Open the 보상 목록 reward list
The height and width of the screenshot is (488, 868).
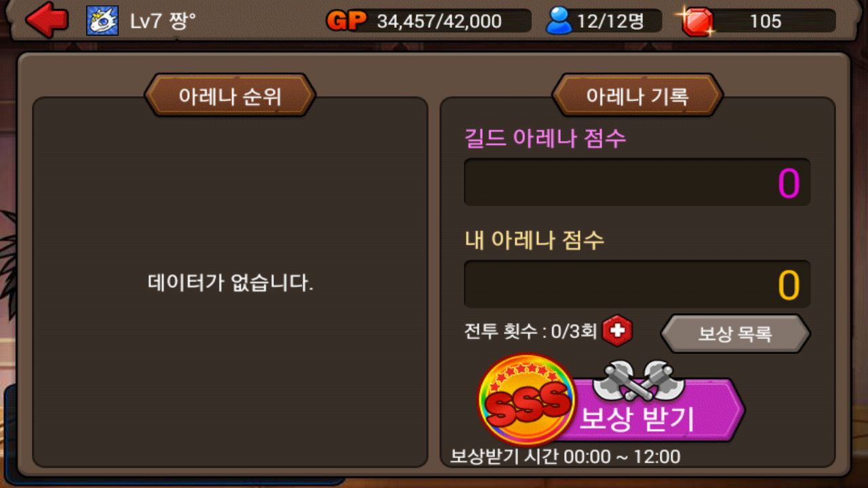736,333
